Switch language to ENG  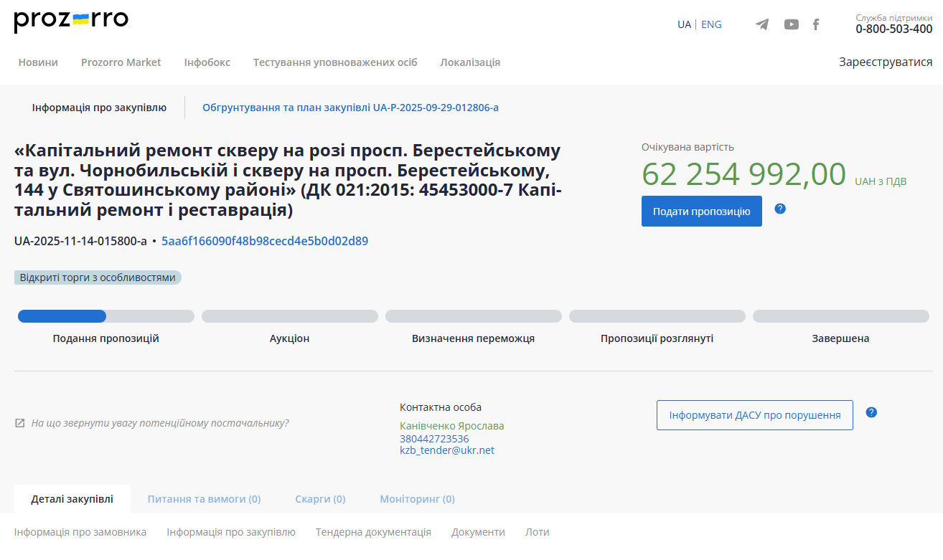click(711, 24)
